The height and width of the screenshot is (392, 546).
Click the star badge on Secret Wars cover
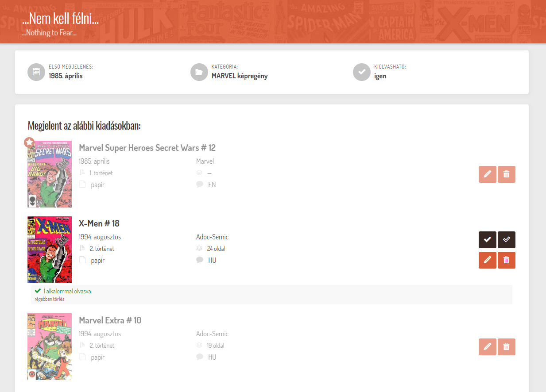(30, 142)
